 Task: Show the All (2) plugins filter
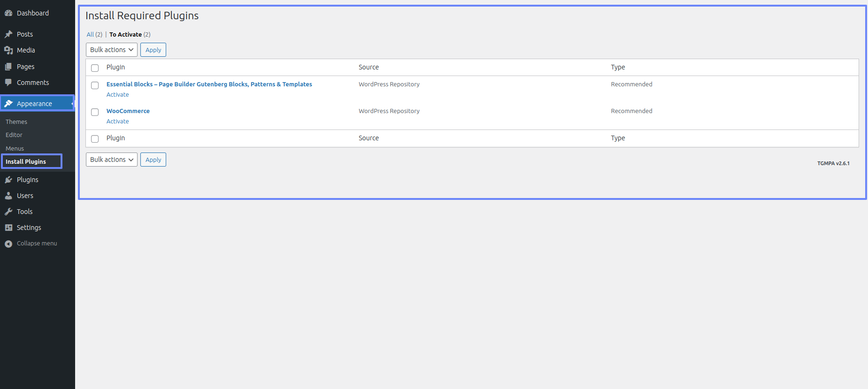tap(94, 35)
